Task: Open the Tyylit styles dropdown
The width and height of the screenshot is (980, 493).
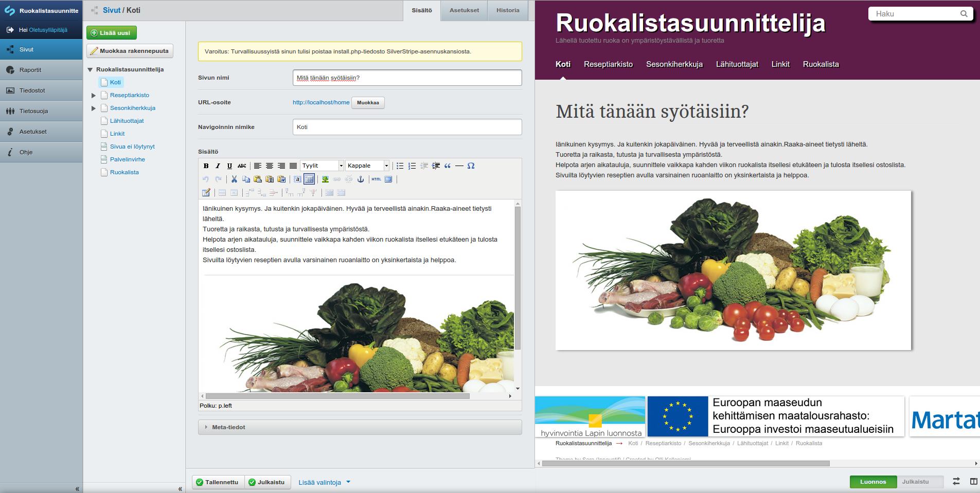Action: [x=322, y=166]
